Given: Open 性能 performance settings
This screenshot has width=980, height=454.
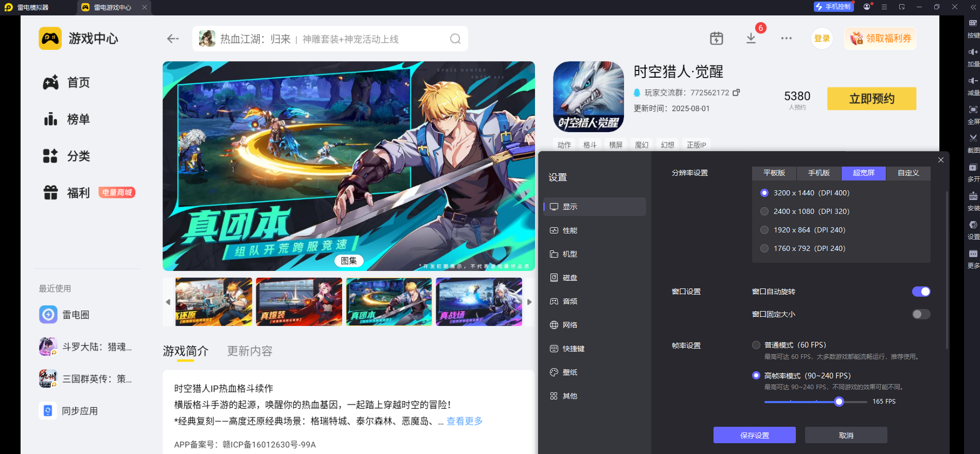Looking at the screenshot, I should (x=595, y=230).
